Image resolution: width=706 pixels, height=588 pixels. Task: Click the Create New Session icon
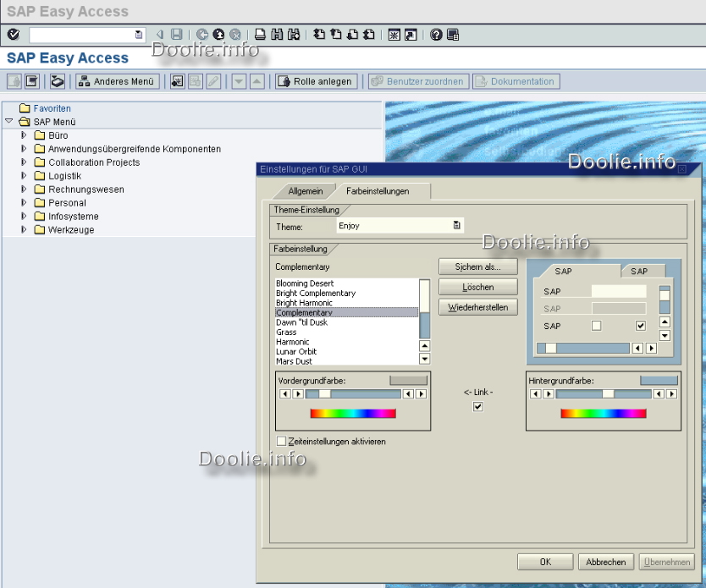(394, 35)
